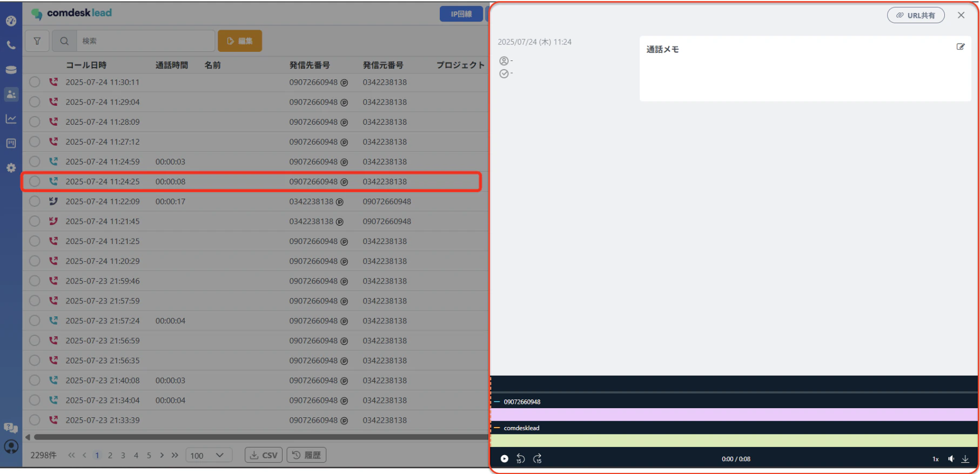Select the radio for 2025-07-24 11:30:11 call
This screenshot has width=980, height=474.
[35, 82]
